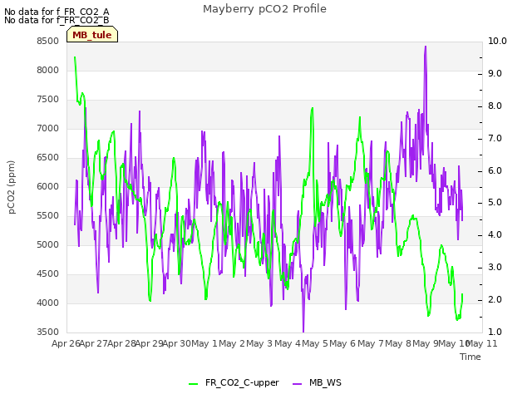The width and height of the screenshot is (532, 399).
Task: Click the May 11 date label
Action: tap(482, 344)
